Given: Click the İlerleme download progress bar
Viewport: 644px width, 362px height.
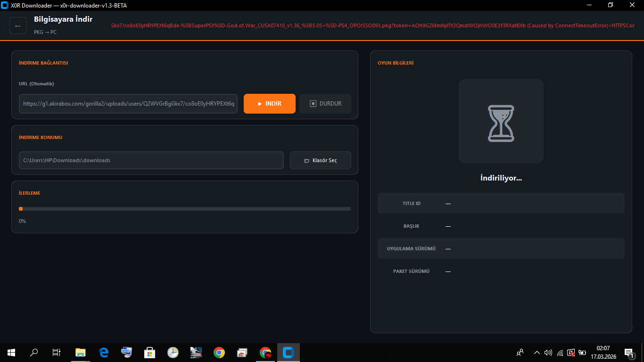Looking at the screenshot, I should pyautogui.click(x=185, y=209).
